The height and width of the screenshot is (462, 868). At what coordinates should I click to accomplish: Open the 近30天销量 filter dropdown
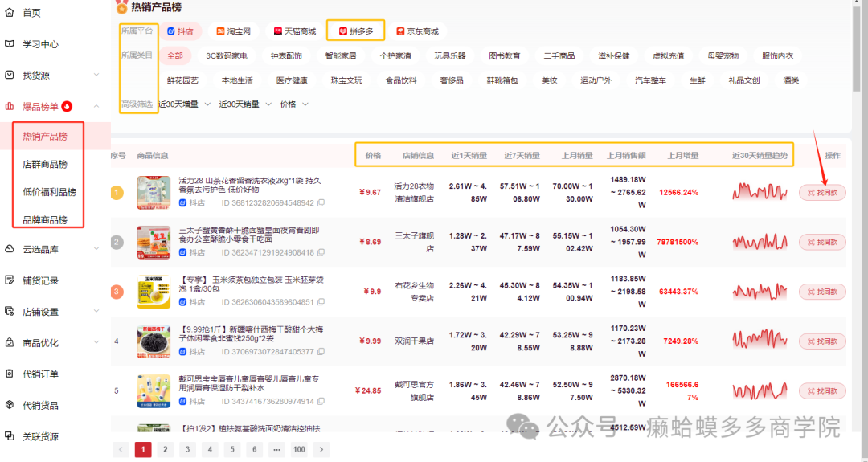pos(245,104)
